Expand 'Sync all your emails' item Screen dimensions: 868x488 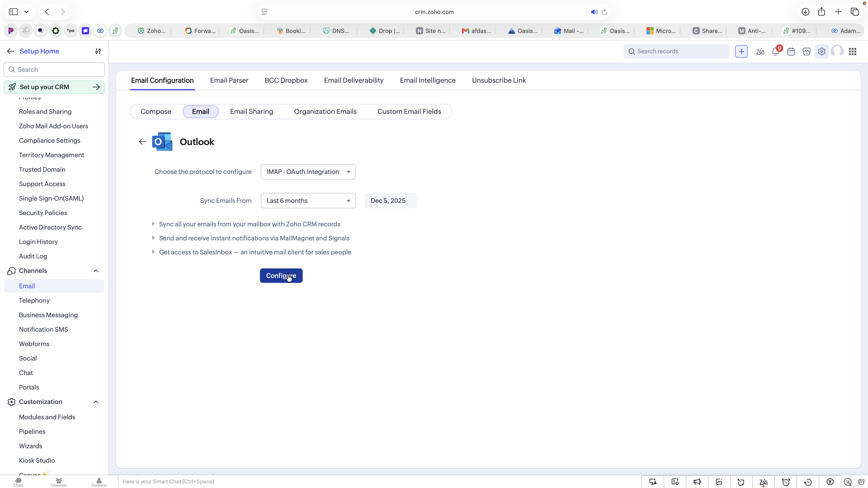click(153, 224)
